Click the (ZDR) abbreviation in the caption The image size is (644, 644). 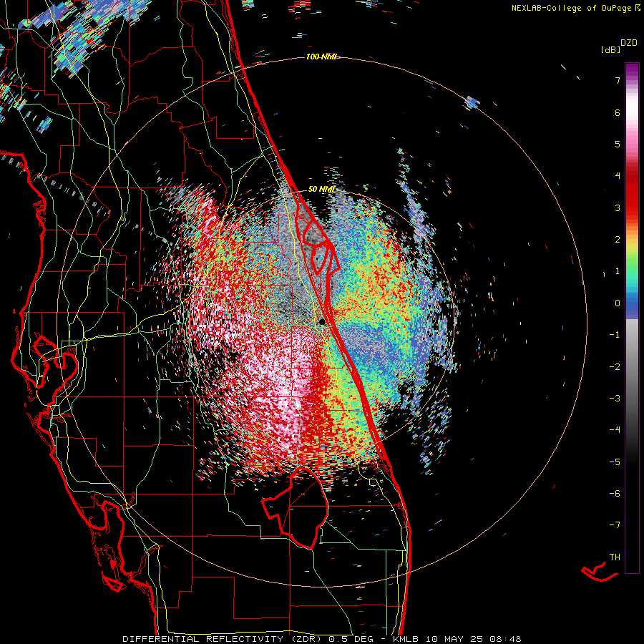pyautogui.click(x=306, y=639)
